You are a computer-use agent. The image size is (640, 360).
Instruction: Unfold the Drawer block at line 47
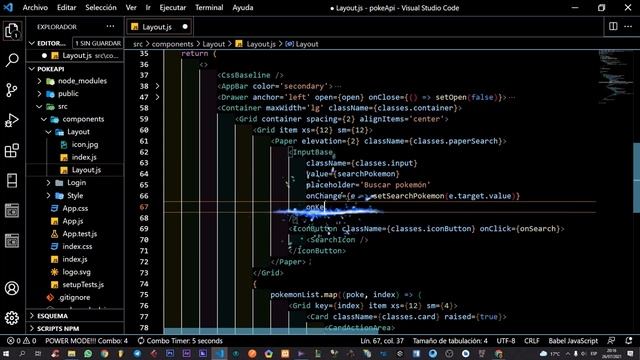point(157,97)
